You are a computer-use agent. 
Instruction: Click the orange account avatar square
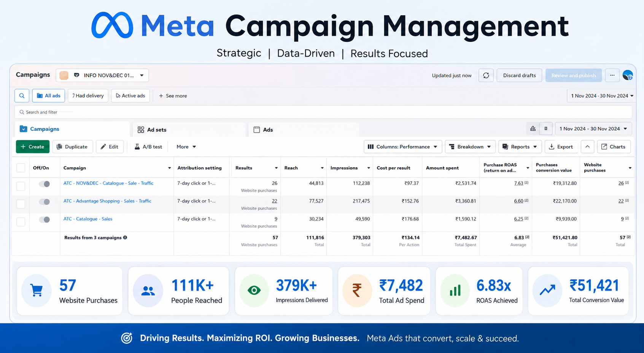(x=64, y=75)
